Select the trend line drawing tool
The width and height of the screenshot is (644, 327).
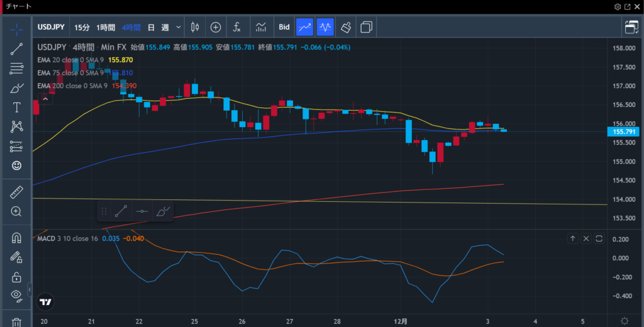tap(16, 48)
